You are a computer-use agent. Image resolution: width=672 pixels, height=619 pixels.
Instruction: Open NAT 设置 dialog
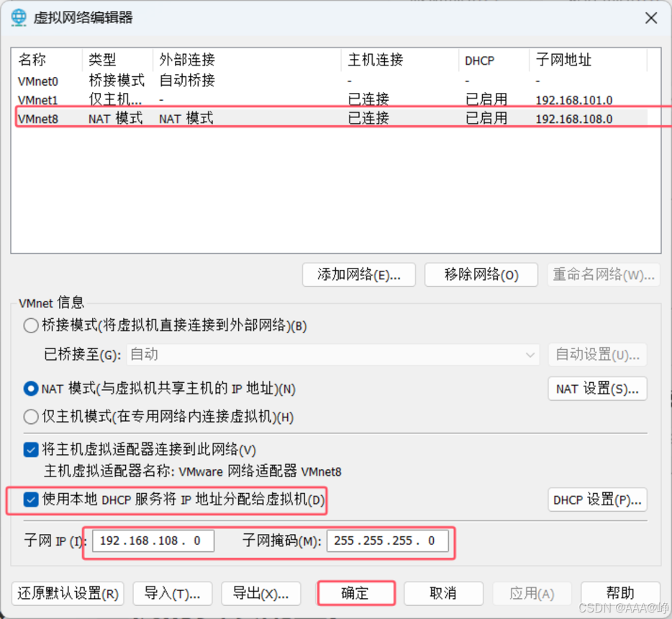pyautogui.click(x=597, y=389)
